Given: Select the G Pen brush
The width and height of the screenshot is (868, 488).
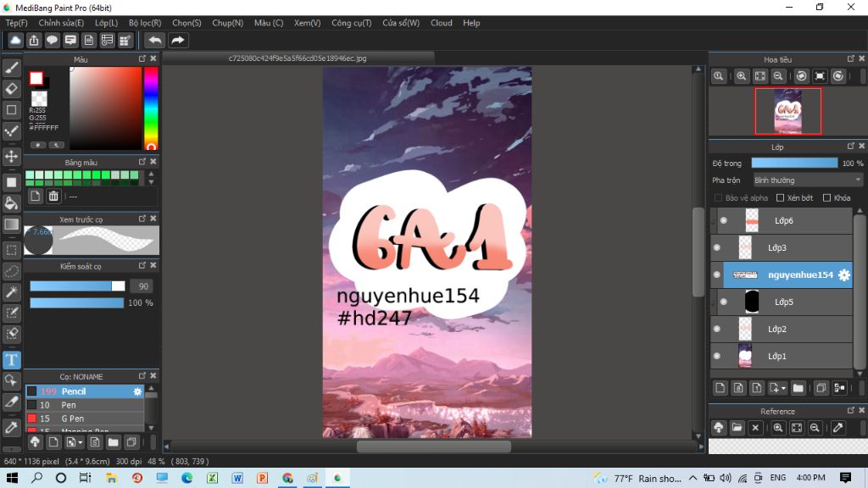Looking at the screenshot, I should coord(85,419).
